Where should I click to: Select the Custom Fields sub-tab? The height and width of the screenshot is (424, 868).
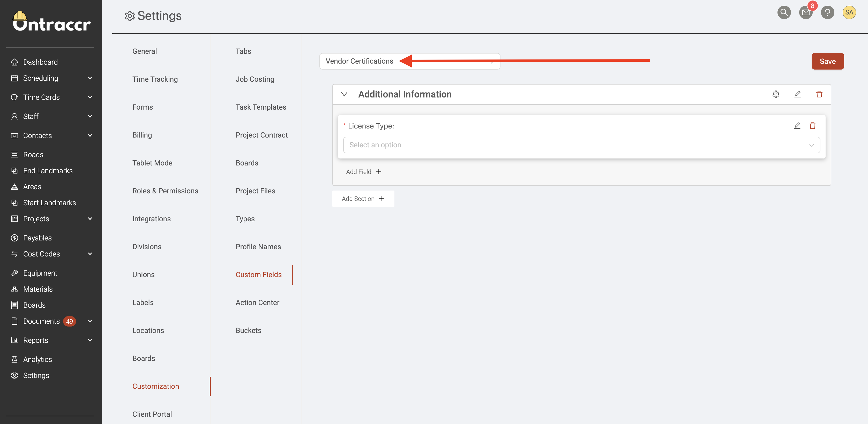click(x=258, y=275)
